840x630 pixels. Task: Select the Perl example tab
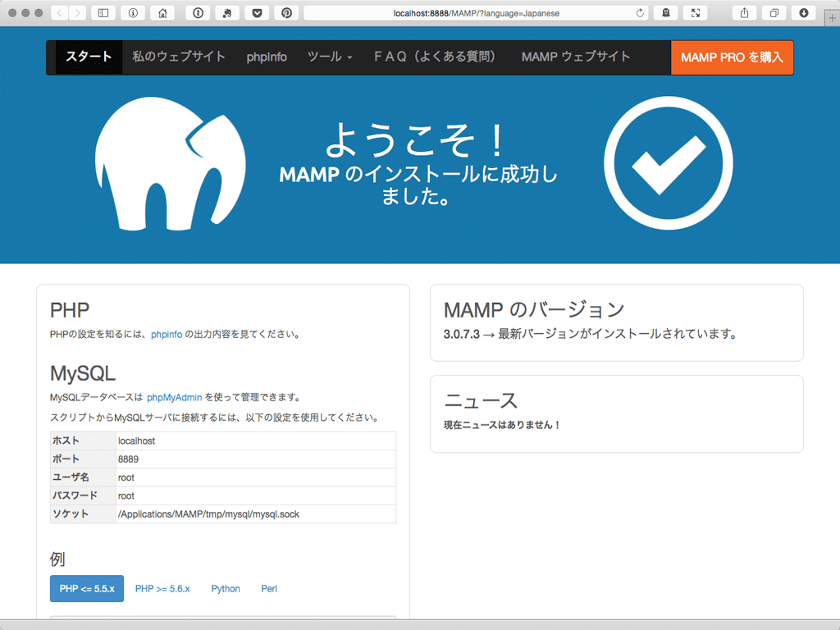click(269, 589)
